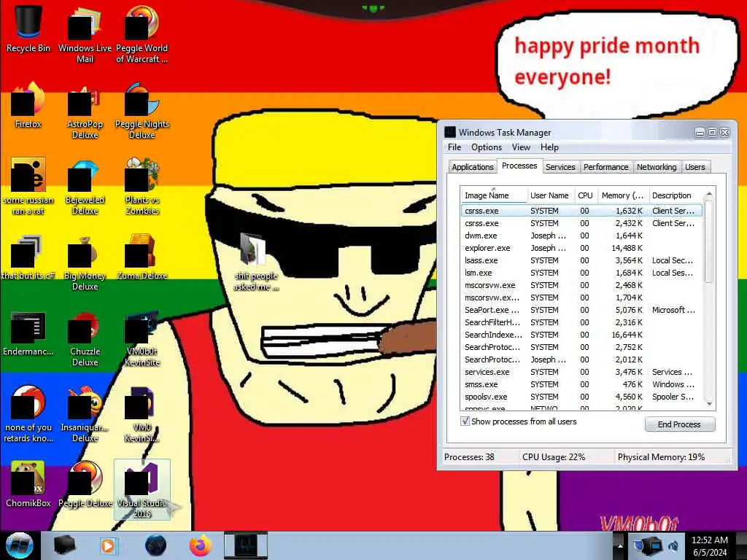
Task: Select Peggle World of Warcraft desktop icon
Action: pyautogui.click(x=142, y=34)
